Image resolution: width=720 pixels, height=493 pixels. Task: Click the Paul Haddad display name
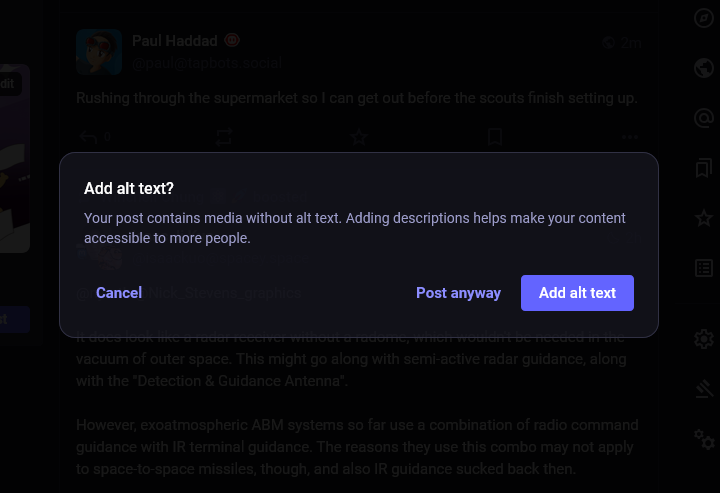[176, 41]
